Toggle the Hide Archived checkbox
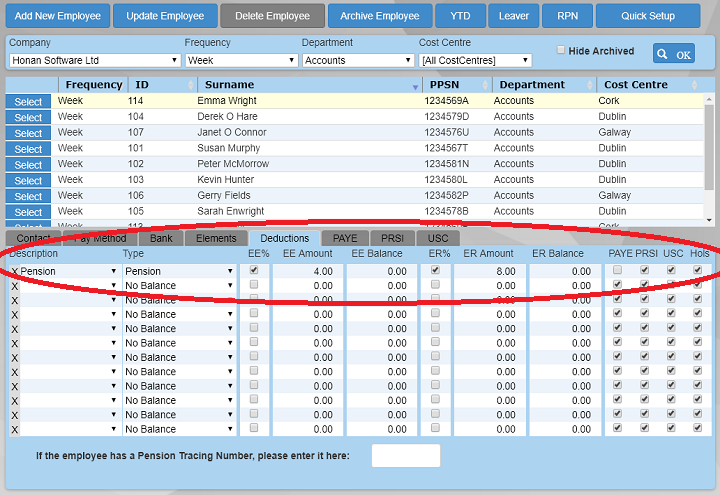 tap(561, 50)
